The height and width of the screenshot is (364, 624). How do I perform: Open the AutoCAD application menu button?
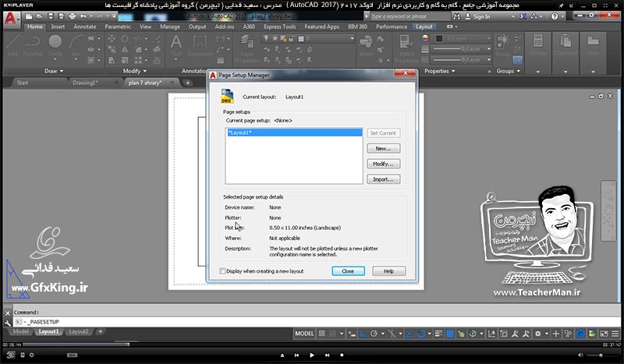[x=11, y=19]
